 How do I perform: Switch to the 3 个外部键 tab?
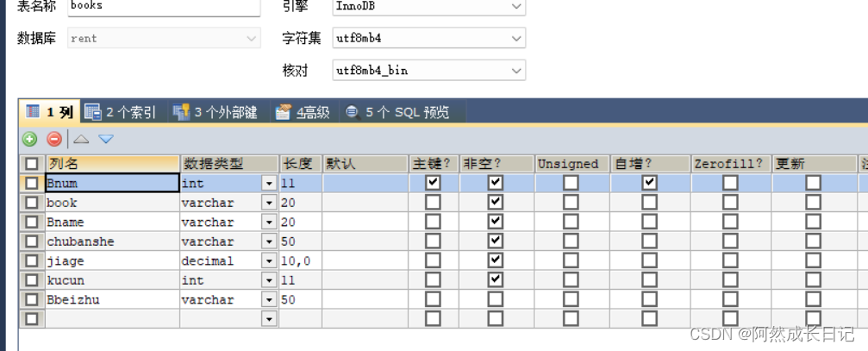[215, 112]
